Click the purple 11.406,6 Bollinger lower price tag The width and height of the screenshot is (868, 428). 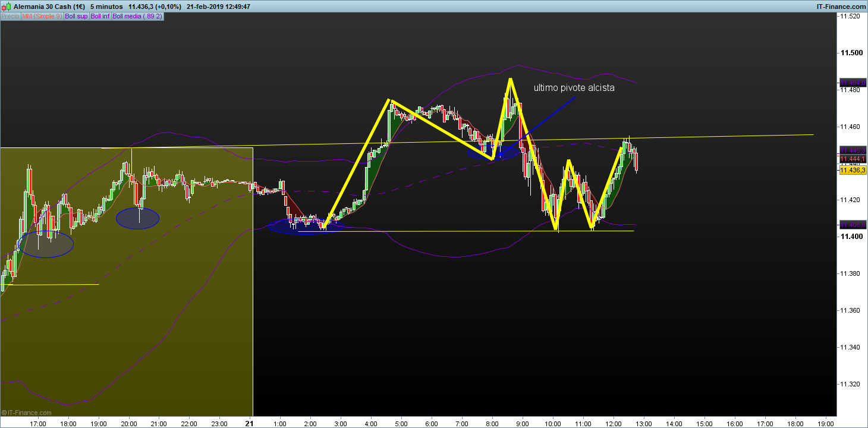coord(853,225)
